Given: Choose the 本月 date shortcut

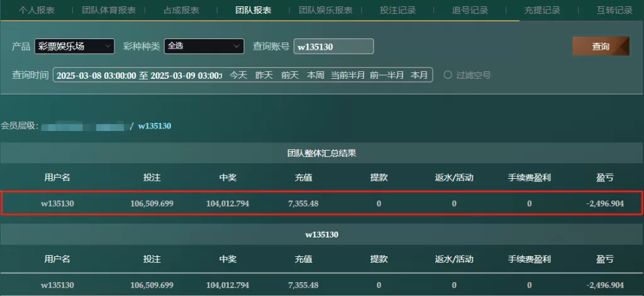Looking at the screenshot, I should 419,75.
